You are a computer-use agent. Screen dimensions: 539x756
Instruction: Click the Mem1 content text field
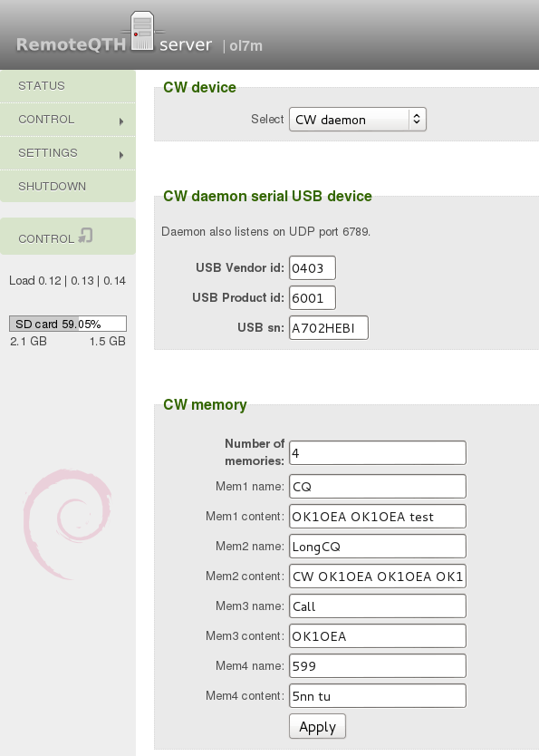[x=378, y=517]
